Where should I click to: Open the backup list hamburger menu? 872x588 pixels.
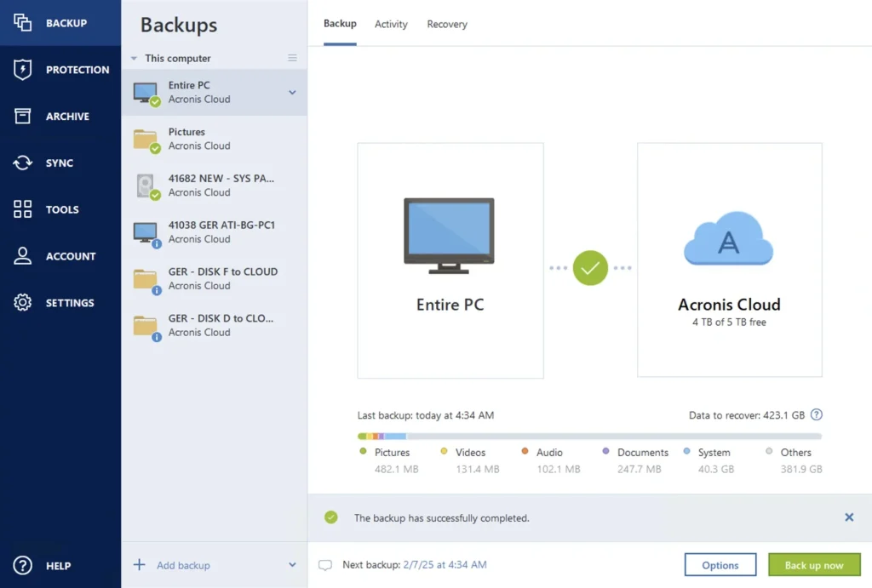[x=292, y=59]
